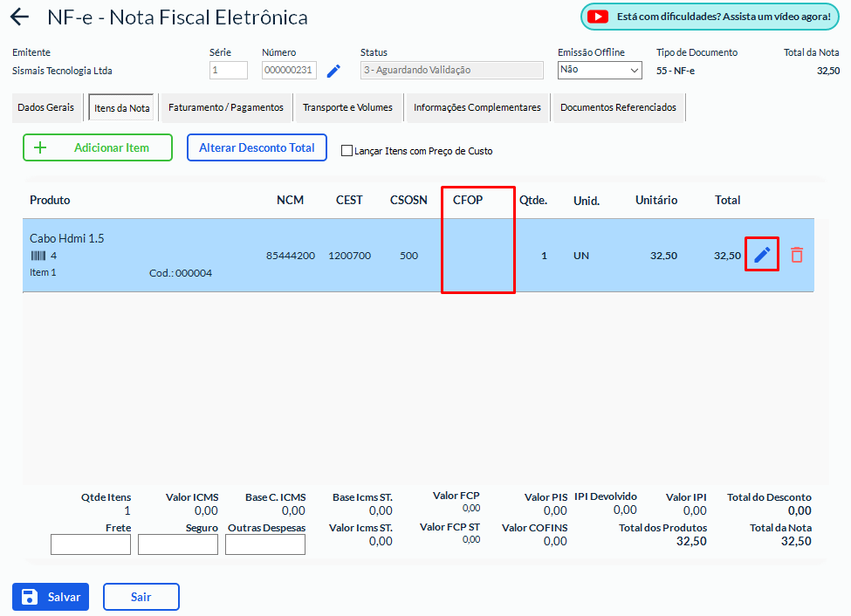Click the floppy disk Salvar icon
Viewport: 851px width, 616px height.
(x=30, y=597)
